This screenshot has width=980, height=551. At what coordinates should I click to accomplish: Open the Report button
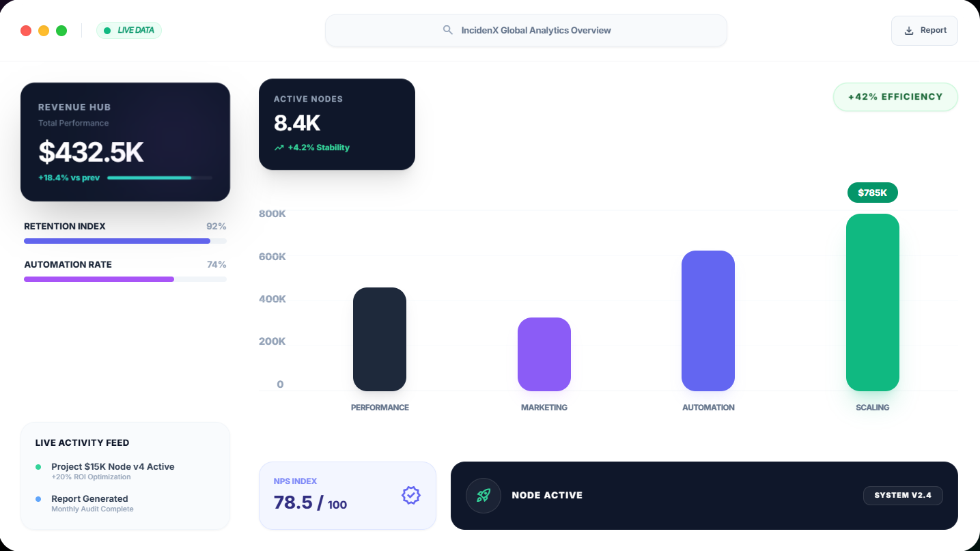pos(924,31)
